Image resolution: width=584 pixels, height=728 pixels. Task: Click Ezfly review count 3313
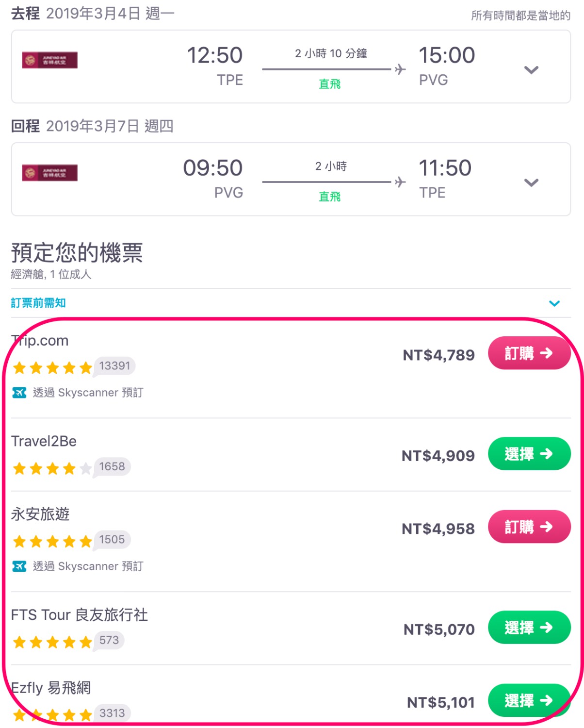pyautogui.click(x=112, y=713)
